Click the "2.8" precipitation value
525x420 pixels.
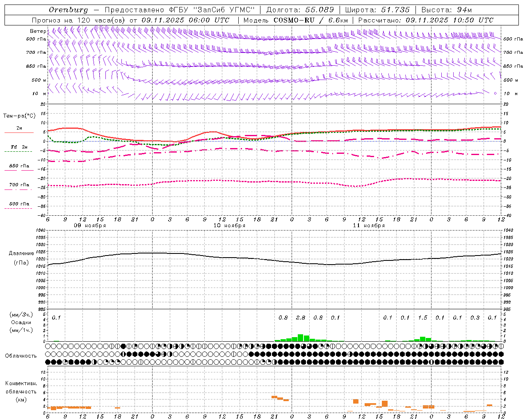[x=301, y=318]
